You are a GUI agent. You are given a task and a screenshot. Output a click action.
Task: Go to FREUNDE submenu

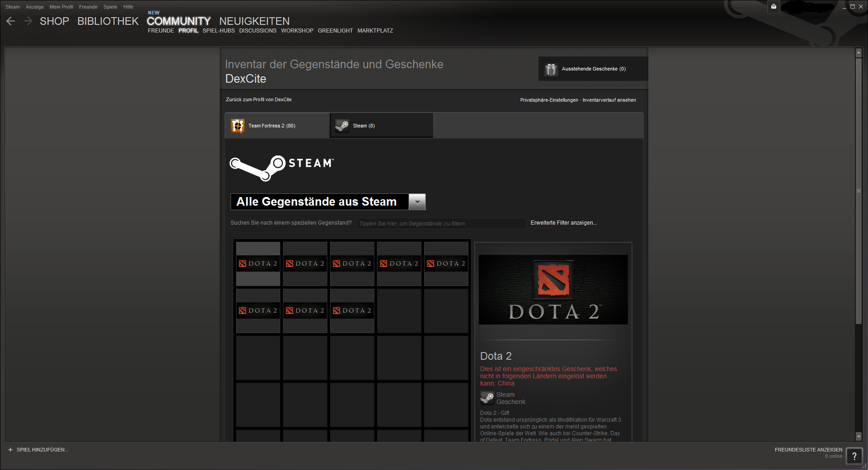click(x=161, y=31)
